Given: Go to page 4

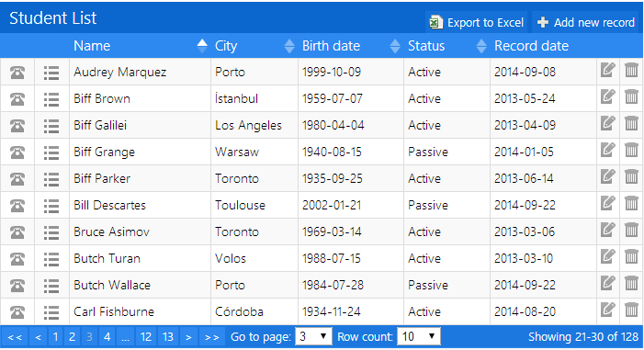Looking at the screenshot, I should tap(107, 337).
